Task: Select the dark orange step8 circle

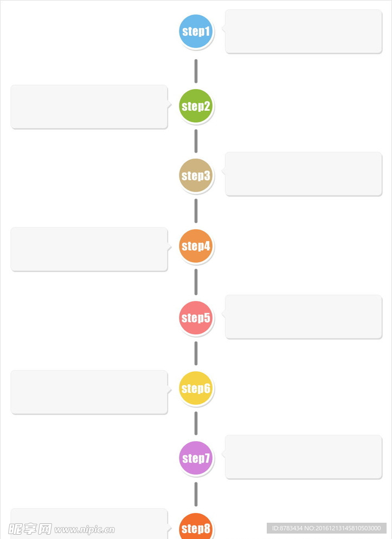Action: click(196, 528)
